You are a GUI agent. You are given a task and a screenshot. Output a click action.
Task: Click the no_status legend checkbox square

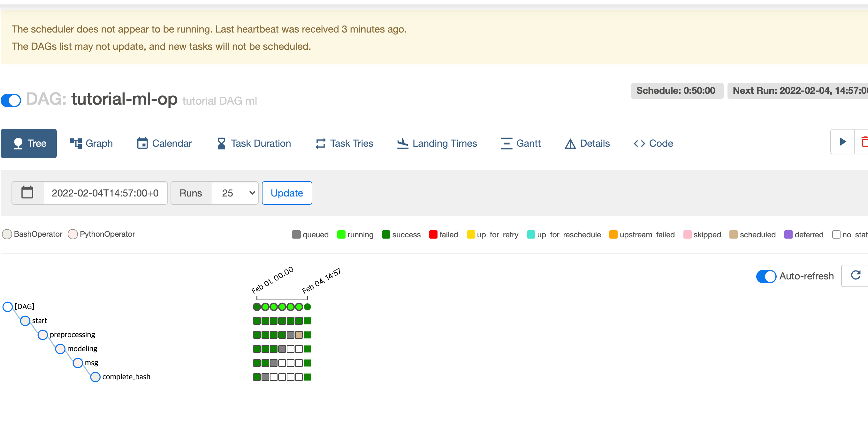click(836, 234)
